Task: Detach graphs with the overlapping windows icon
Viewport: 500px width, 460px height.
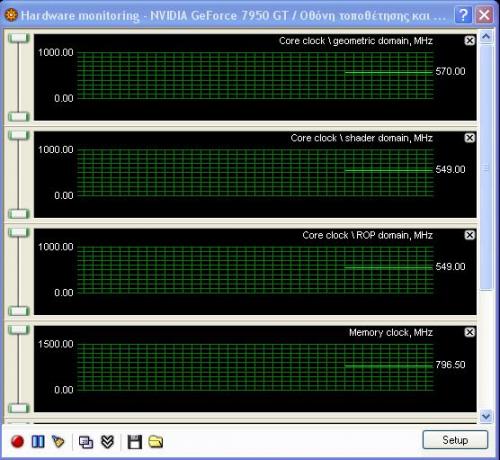Action: 86,442
